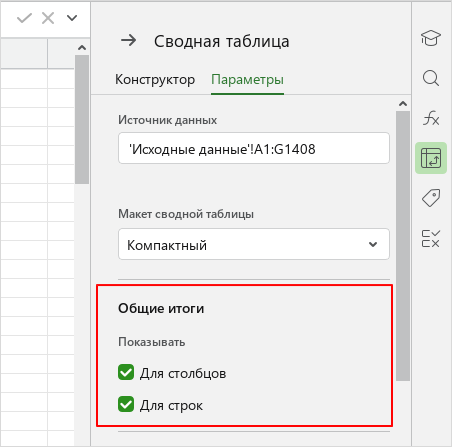Click the Показывать label
Viewport: 452px width, 447px height.
click(x=152, y=342)
